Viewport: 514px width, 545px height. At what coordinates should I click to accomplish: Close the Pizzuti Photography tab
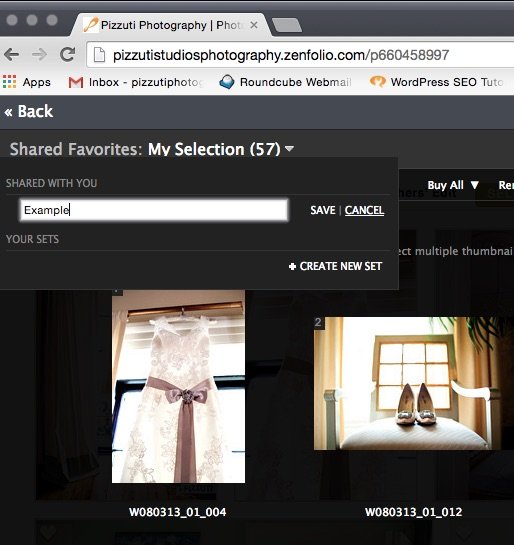(x=254, y=25)
